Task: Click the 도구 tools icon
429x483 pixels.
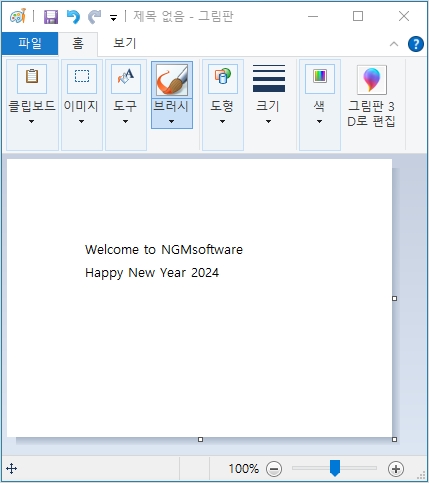Action: point(126,79)
